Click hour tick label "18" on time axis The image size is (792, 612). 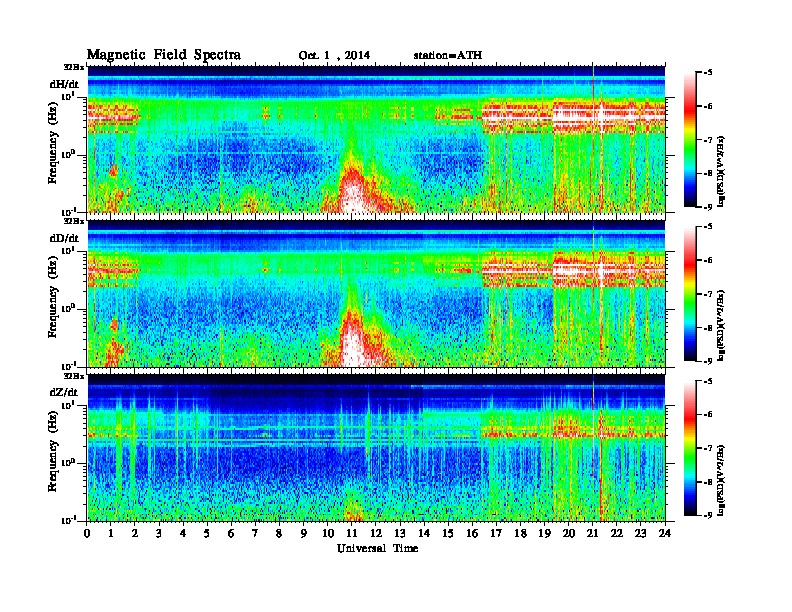click(x=521, y=533)
